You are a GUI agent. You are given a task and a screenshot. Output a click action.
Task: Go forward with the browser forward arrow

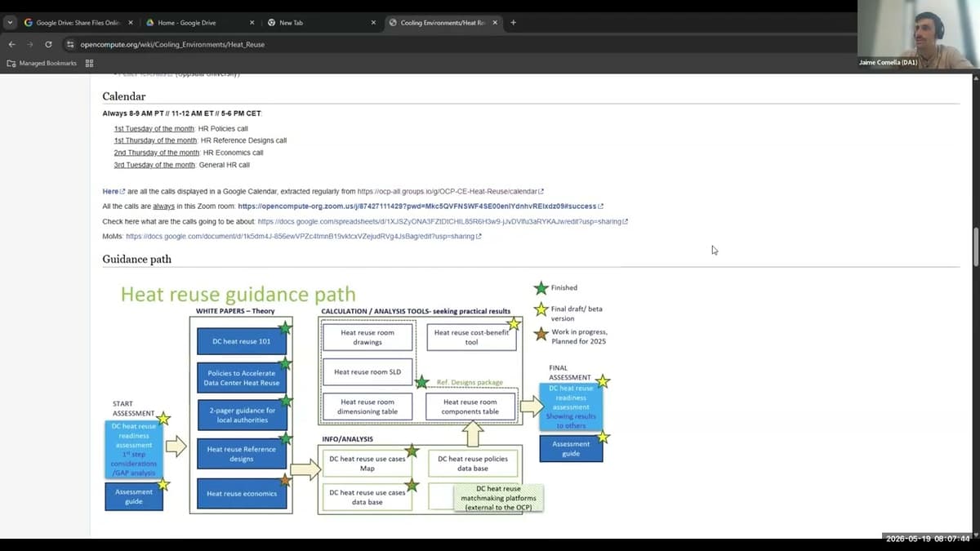(29, 44)
